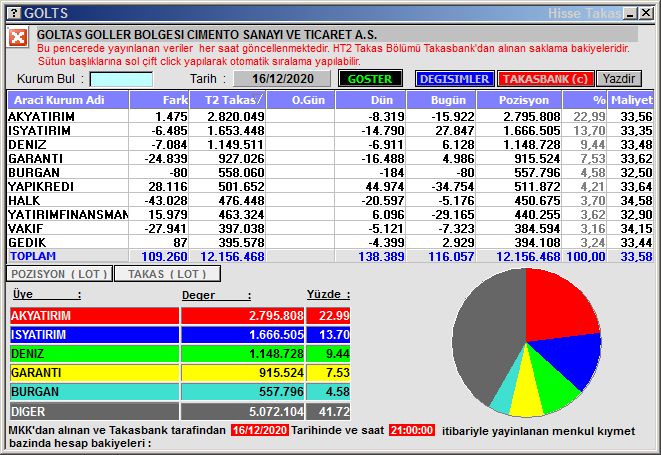Click the Tarih date field 16/12/2020
Image resolution: width=661 pixels, height=455 pixels.
(x=282, y=79)
